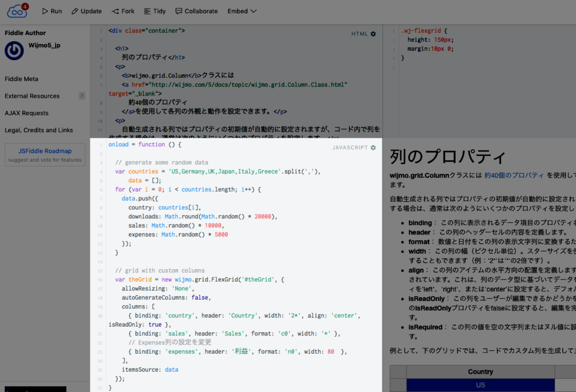The image size is (576, 392).
Task: Click the 'Fiddle Author' heading
Action: coord(25,33)
